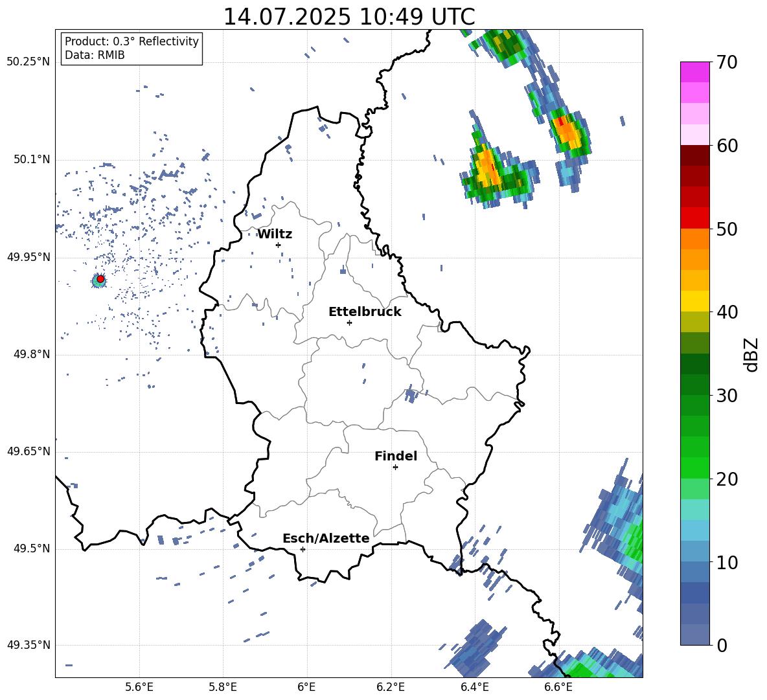Image resolution: width=767 pixels, height=700 pixels.
Task: Click the 6°E longitude label
Action: pos(306,687)
